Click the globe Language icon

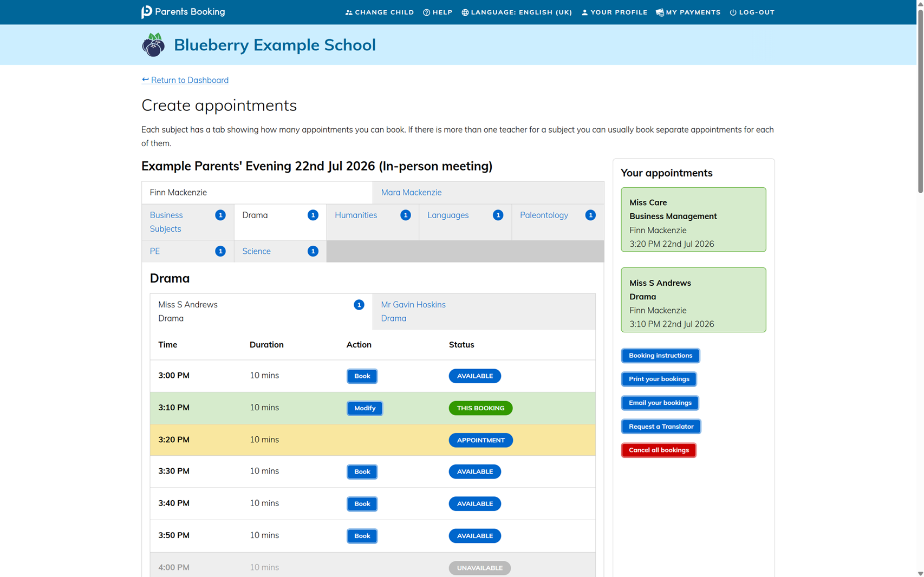click(x=465, y=12)
